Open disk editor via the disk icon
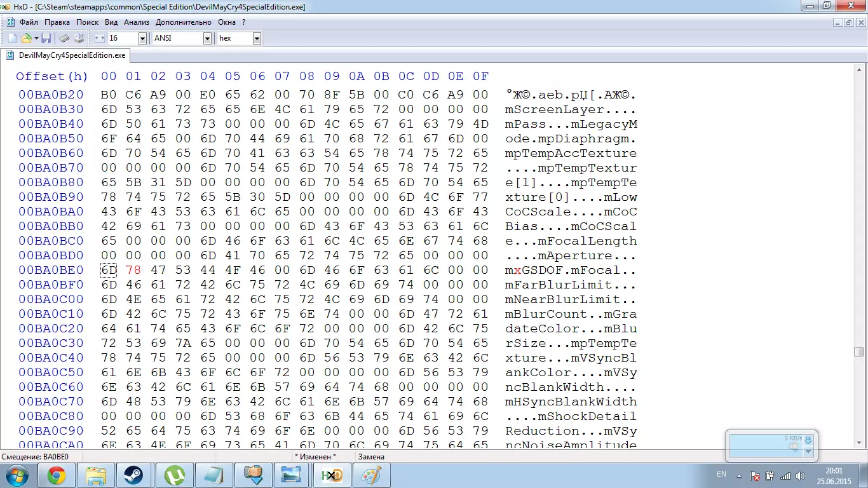 [x=79, y=38]
